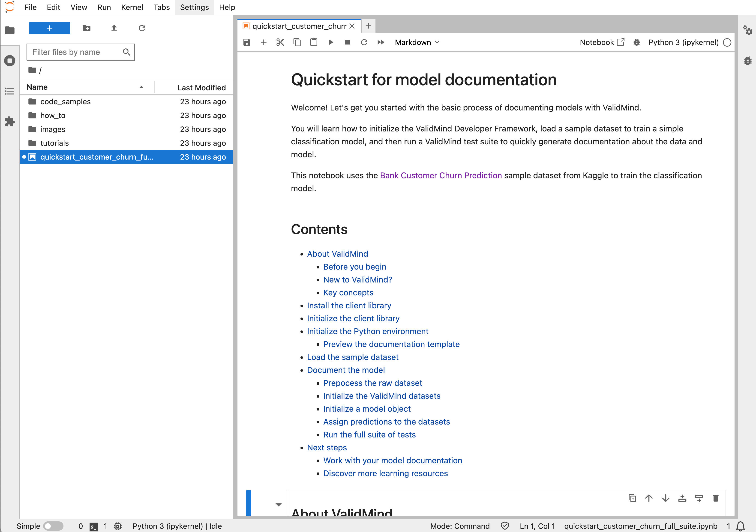Open the Kernel menu
756x532 pixels.
132,7
